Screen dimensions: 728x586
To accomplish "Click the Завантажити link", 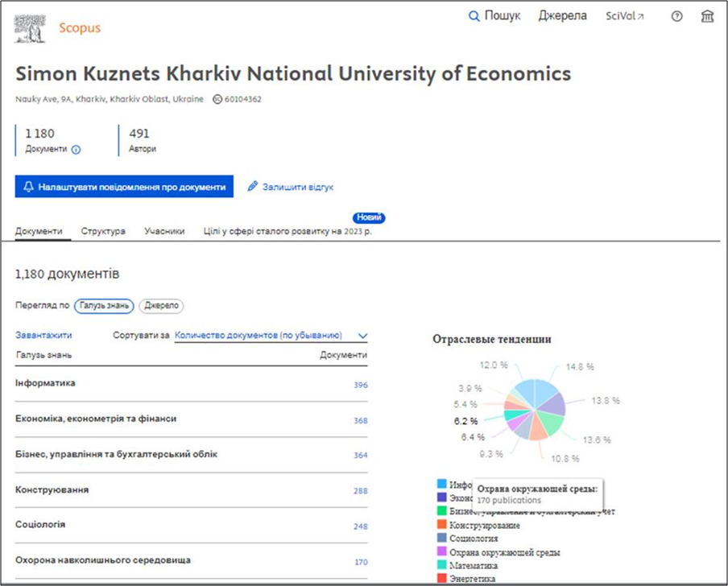I will 43,336.
